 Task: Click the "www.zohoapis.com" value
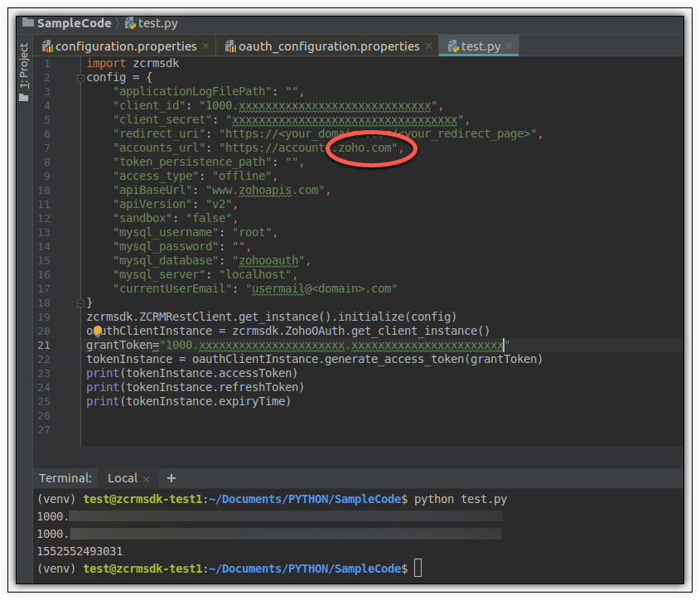(x=265, y=191)
